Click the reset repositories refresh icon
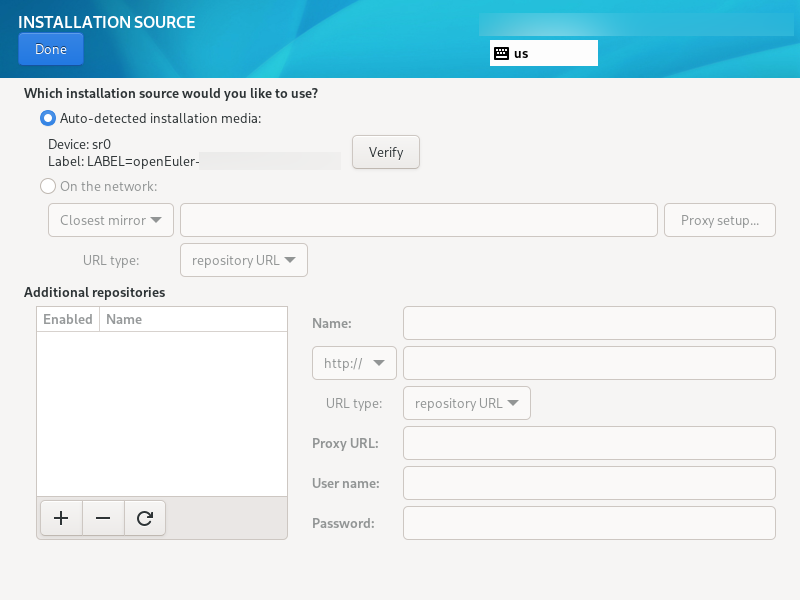The height and width of the screenshot is (600, 800). [145, 518]
